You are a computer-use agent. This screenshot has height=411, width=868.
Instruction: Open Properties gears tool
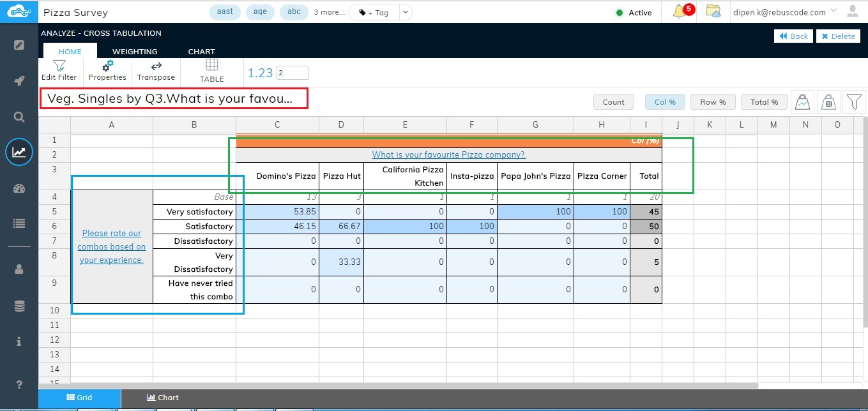[x=107, y=71]
